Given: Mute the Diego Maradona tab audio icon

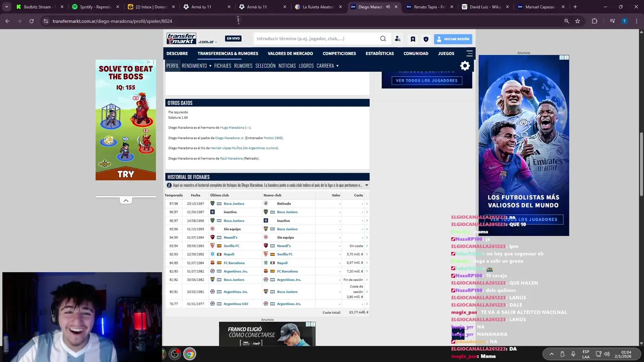Looking at the screenshot, I should point(388,7).
